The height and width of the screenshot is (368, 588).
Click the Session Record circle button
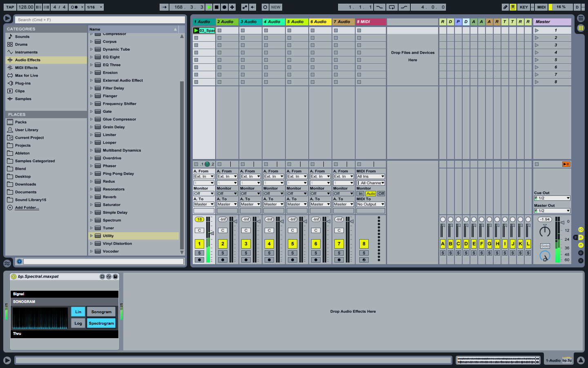pyautogui.click(x=265, y=7)
